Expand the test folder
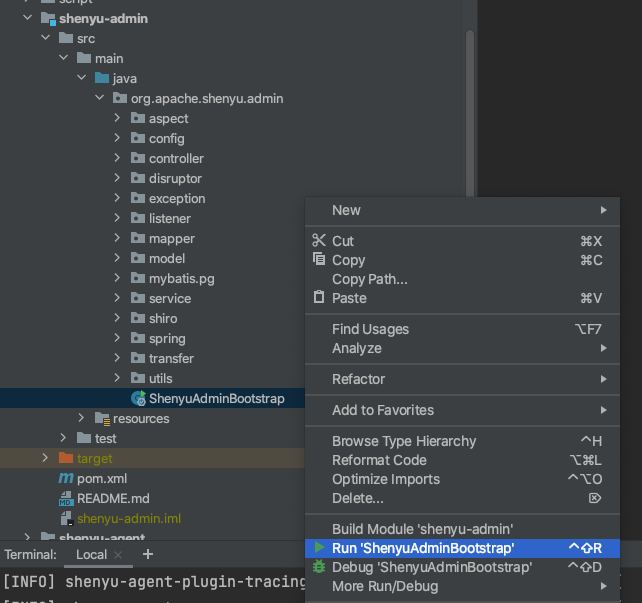This screenshot has height=603, width=642. 64,438
